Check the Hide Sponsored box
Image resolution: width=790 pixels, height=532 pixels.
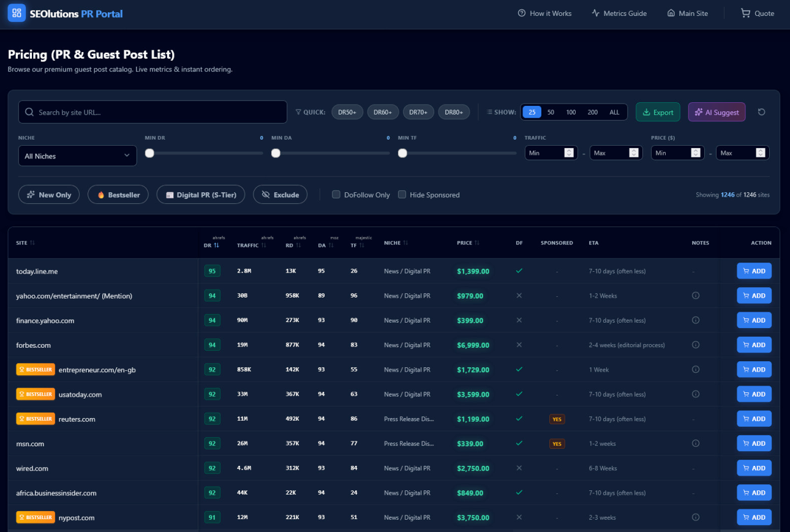point(402,195)
